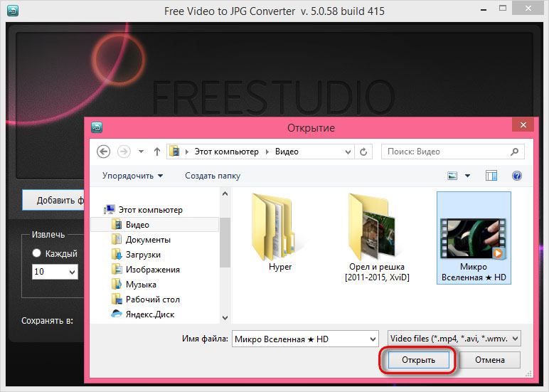Open Изображения in the navigation pane
This screenshot has width=549, height=392.
153,270
